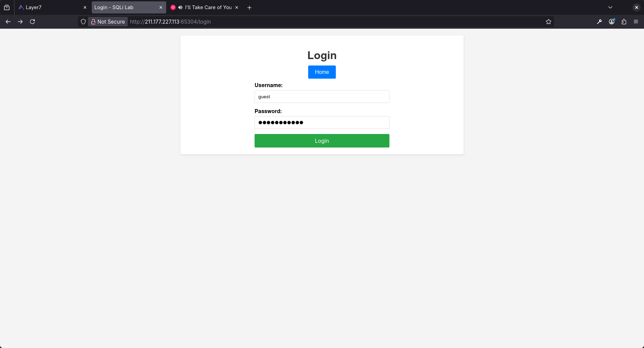Click the forward navigation arrow
The image size is (644, 348).
(20, 22)
